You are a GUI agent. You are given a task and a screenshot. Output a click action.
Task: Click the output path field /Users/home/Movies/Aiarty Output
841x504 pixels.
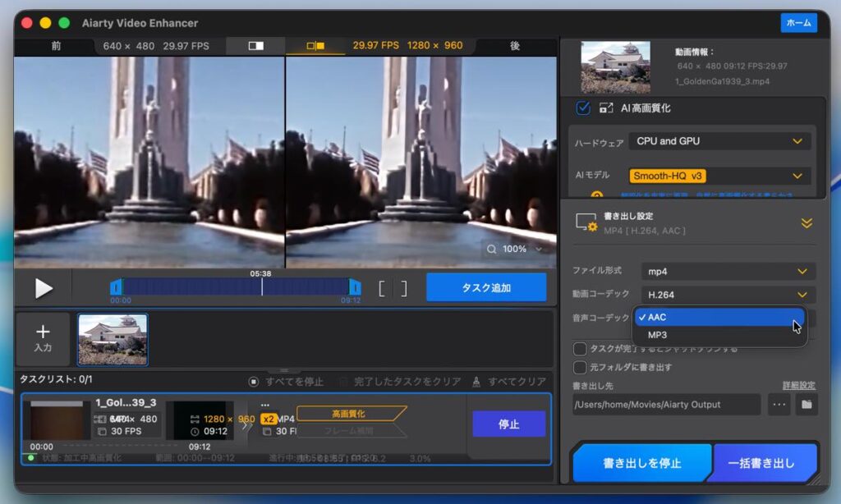tap(666, 405)
